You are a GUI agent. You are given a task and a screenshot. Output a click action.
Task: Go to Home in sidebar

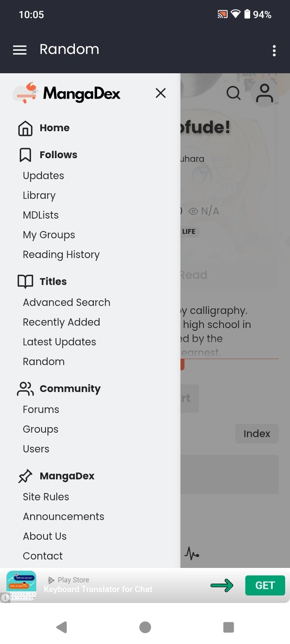(54, 128)
